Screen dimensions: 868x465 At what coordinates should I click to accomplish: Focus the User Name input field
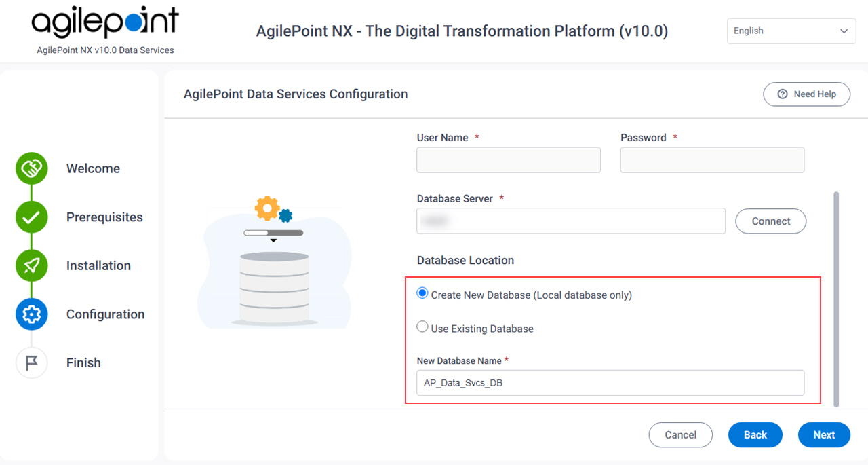(509, 160)
